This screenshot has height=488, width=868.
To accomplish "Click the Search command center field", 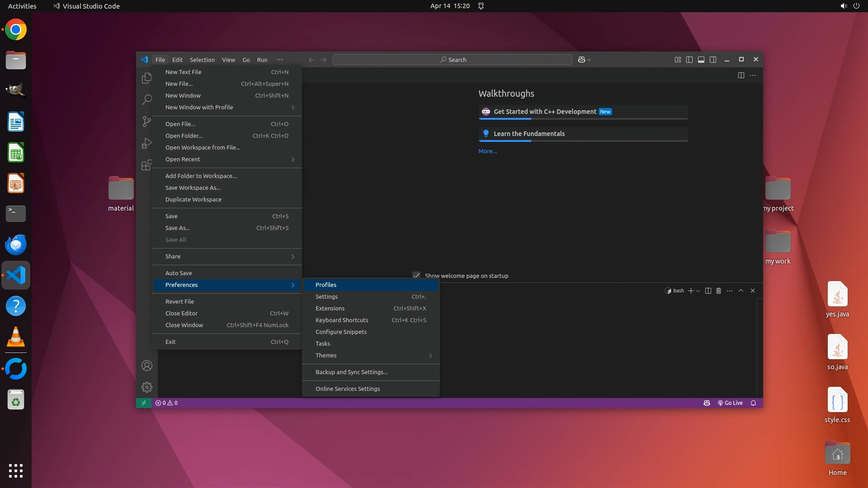I will pyautogui.click(x=453, y=60).
